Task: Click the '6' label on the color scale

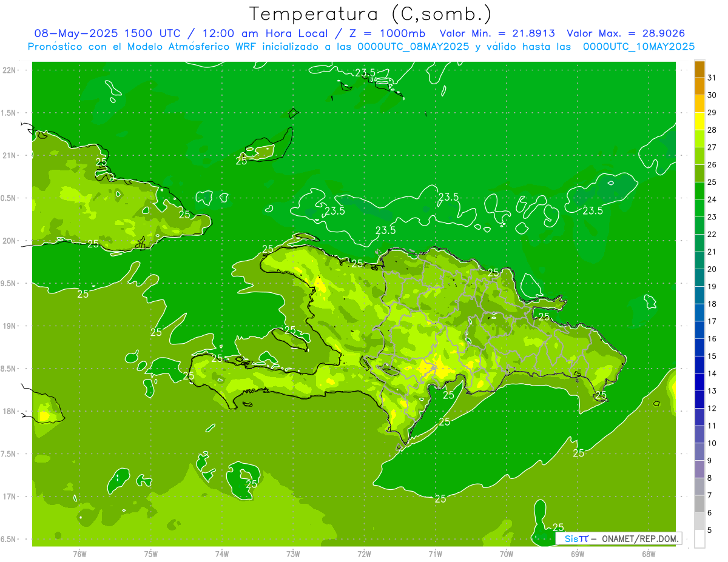Action: 710,513
